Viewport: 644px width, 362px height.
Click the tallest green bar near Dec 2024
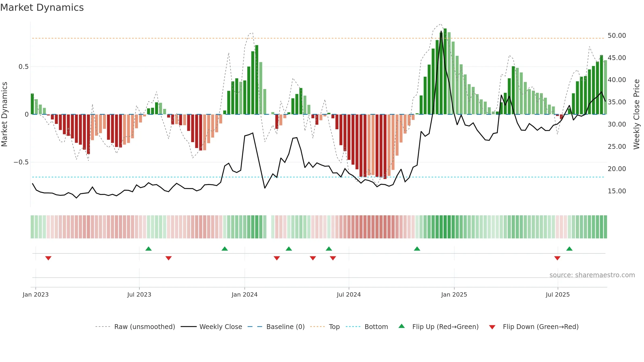tap(445, 71)
